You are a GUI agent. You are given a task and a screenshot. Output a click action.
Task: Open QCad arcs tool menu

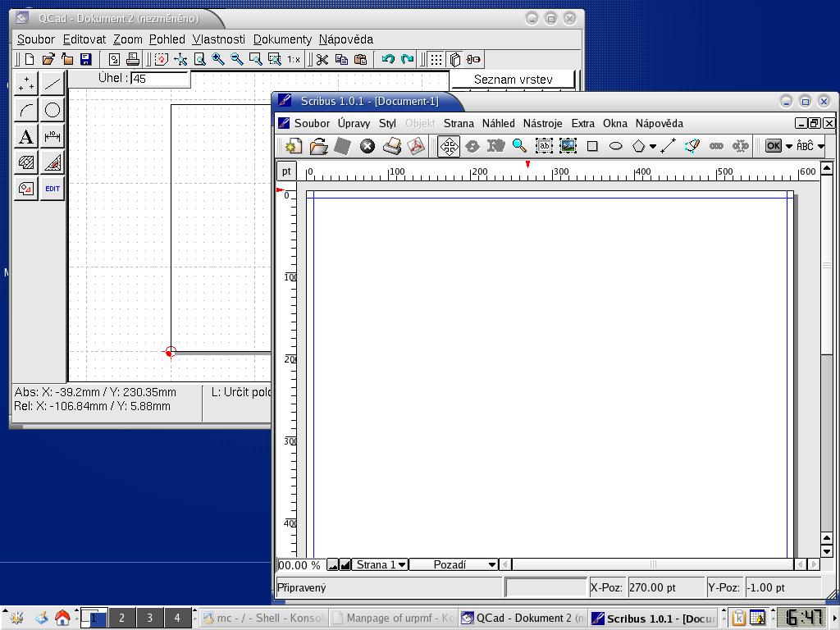(x=25, y=110)
